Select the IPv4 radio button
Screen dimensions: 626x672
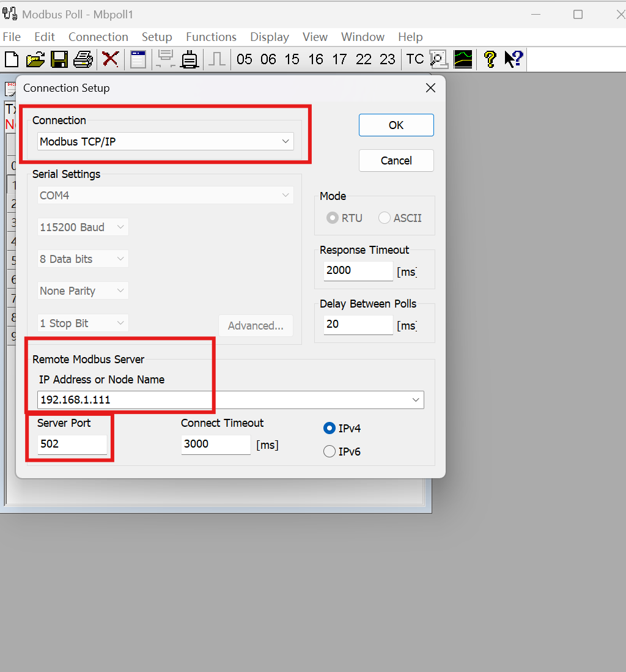click(x=329, y=428)
